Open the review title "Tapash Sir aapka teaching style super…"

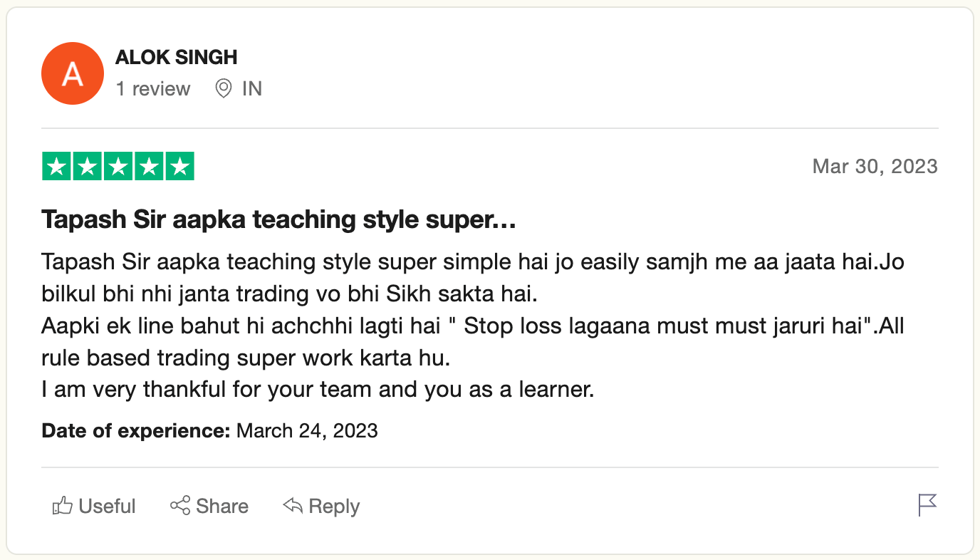pyautogui.click(x=278, y=220)
